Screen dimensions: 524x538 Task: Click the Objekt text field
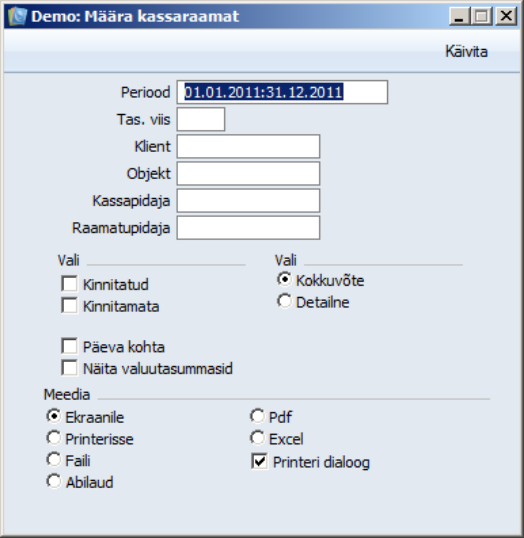pos(248,174)
